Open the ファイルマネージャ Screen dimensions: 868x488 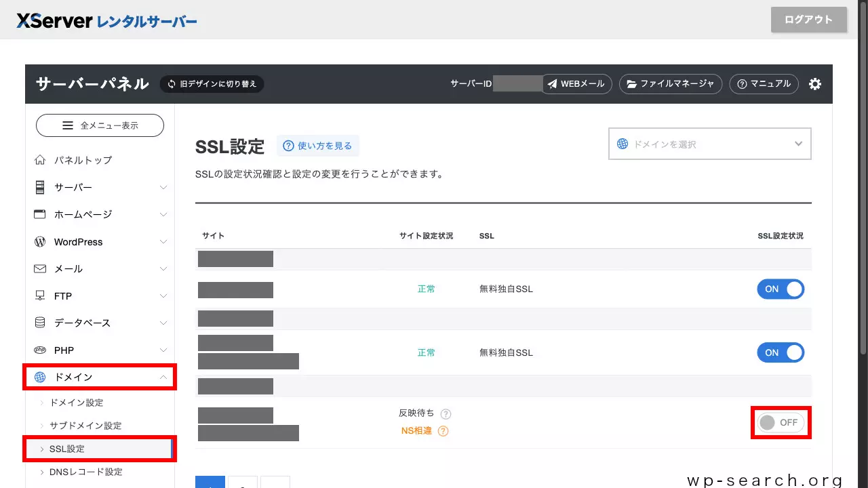[671, 84]
